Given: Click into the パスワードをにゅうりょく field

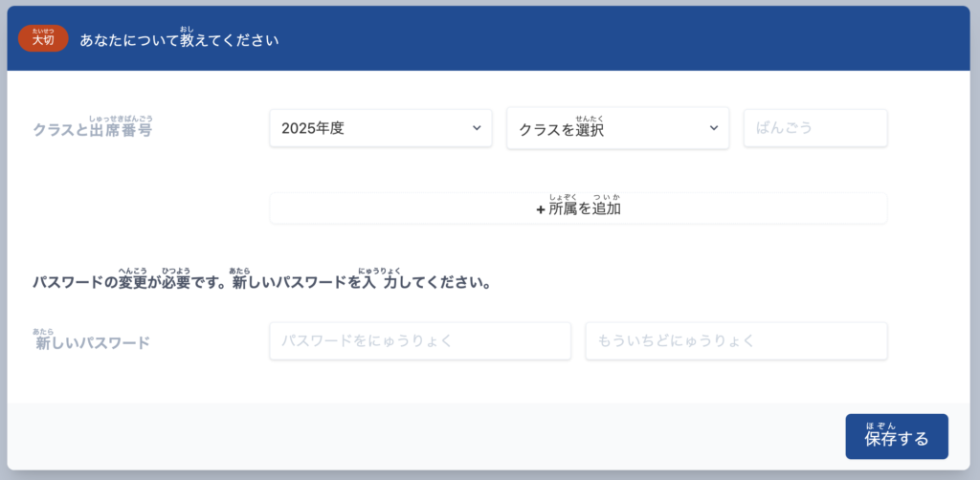Looking at the screenshot, I should coord(420,340).
